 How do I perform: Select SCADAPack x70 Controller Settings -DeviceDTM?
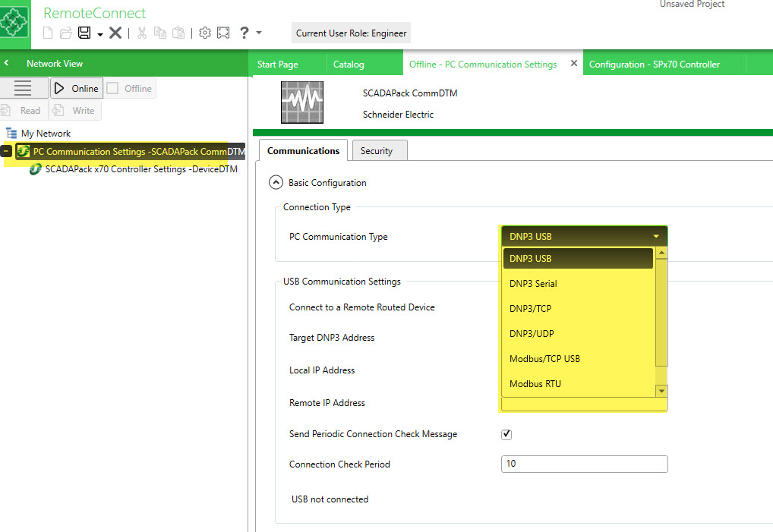[x=141, y=169]
